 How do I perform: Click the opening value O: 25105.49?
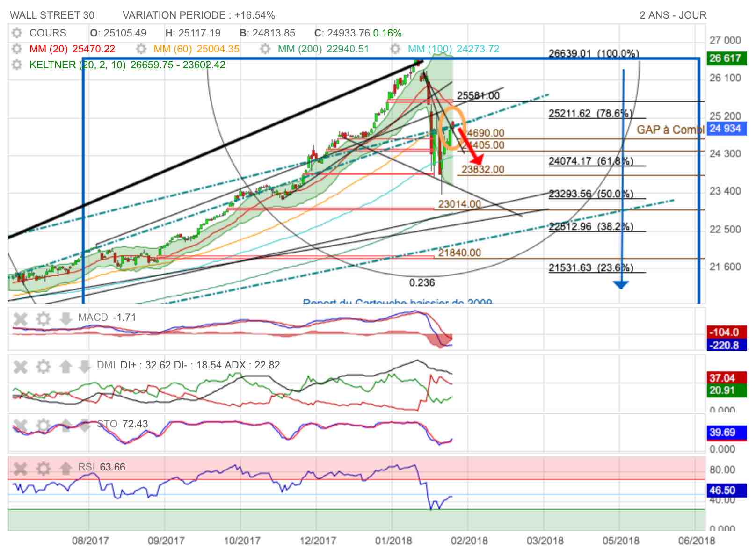[x=118, y=33]
